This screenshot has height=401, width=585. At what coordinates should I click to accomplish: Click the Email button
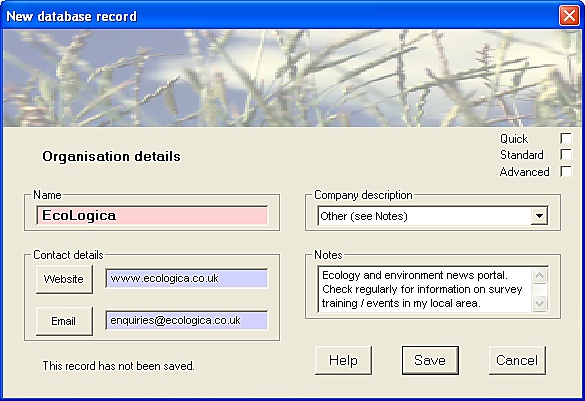(x=64, y=321)
